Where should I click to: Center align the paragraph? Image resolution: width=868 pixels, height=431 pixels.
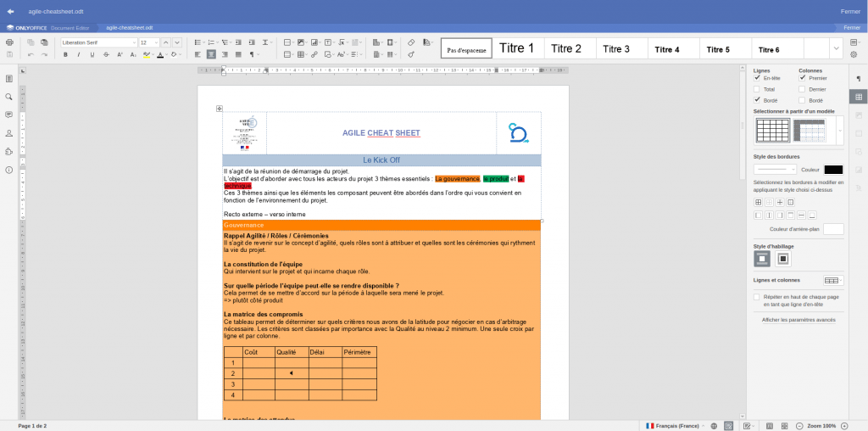point(211,54)
